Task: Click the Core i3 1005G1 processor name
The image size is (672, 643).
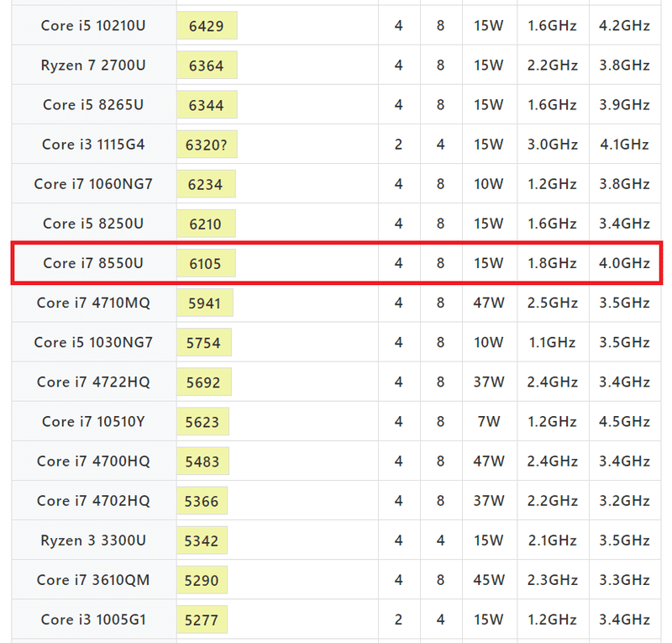Action: point(93,619)
